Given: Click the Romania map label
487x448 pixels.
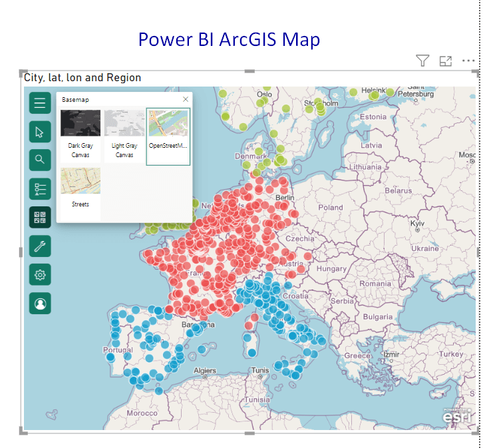Looking at the screenshot, I should click(x=375, y=284).
